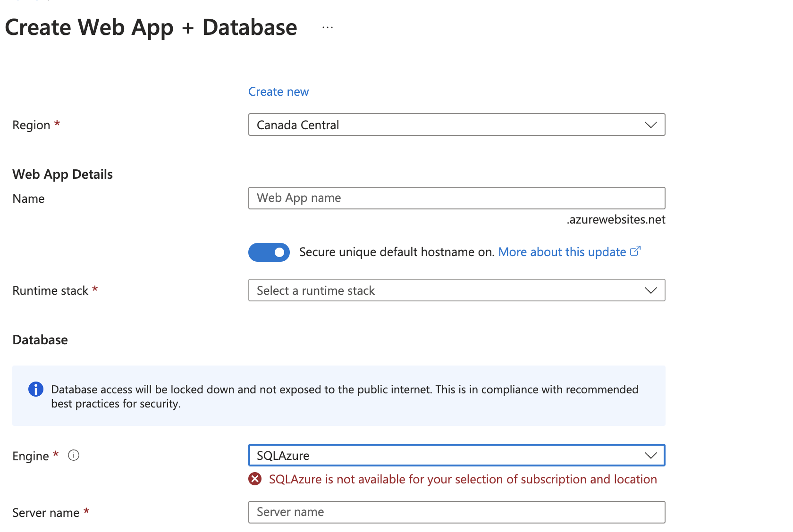Click the Database section heading
The image size is (793, 532).
[x=40, y=340]
